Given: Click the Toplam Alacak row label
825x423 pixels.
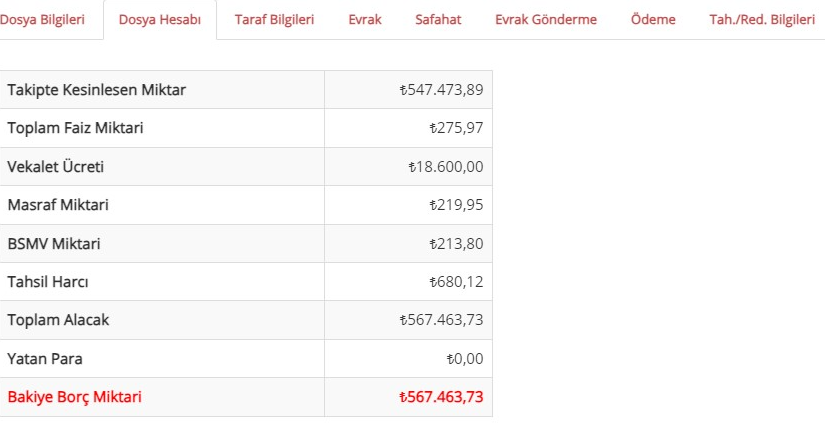Looking at the screenshot, I should pos(58,320).
